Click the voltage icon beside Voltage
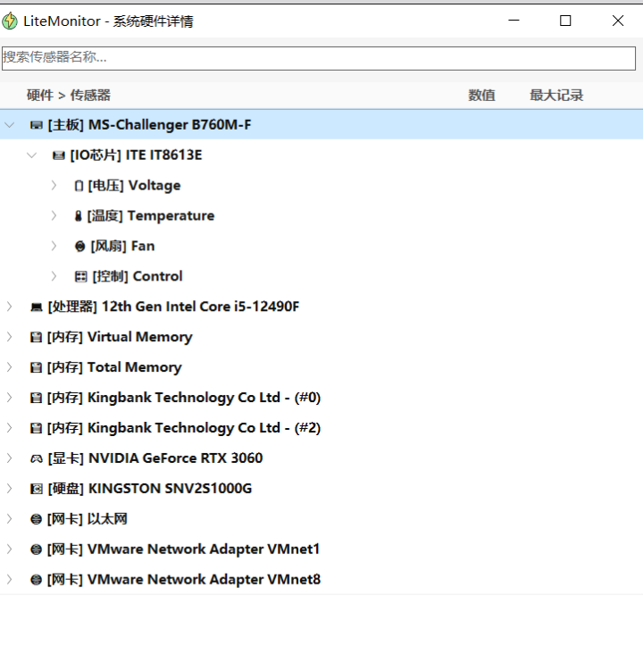643x672 pixels. click(79, 186)
